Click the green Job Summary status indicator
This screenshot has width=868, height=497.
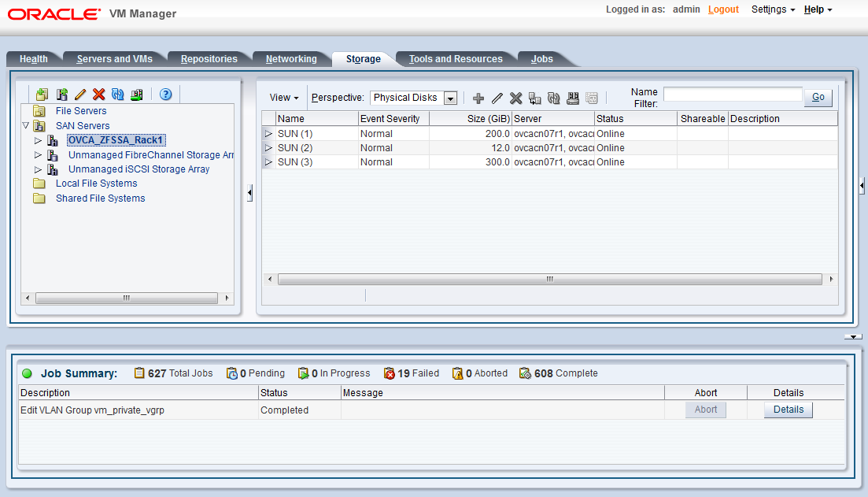(27, 373)
